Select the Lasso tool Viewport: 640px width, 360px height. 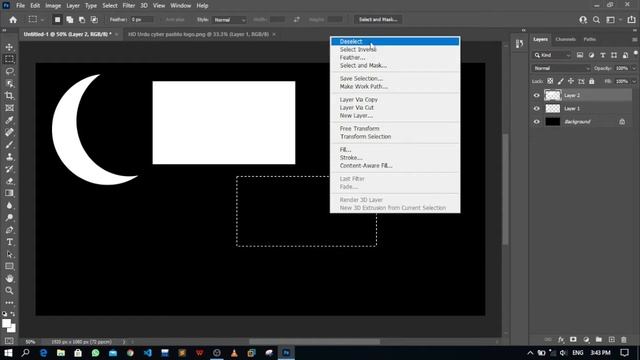(x=9, y=71)
